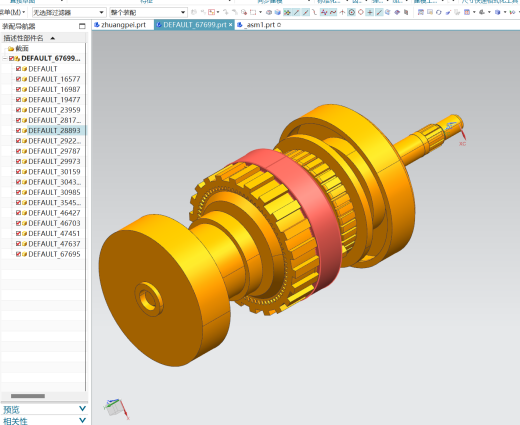520x425 pixels.
Task: Click the sort arrow on 描述性部件名 column
Action: (52, 38)
